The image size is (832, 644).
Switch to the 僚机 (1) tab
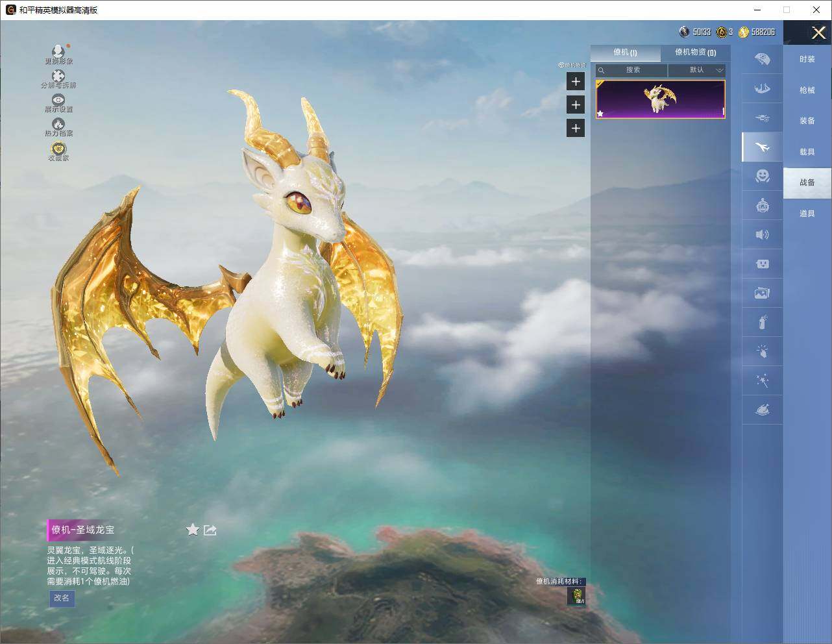[x=625, y=53]
